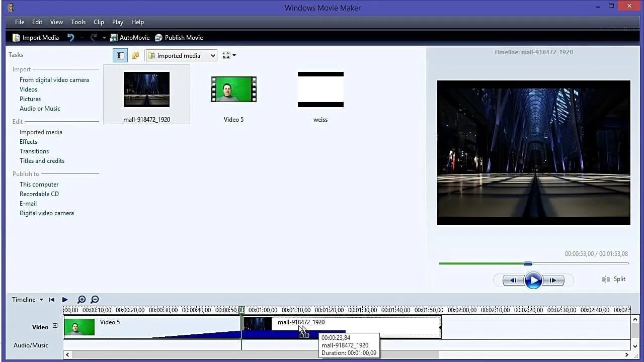Screen dimensions: 644x362
Task: Click the Import Media toolbar icon
Action: [x=16, y=38]
